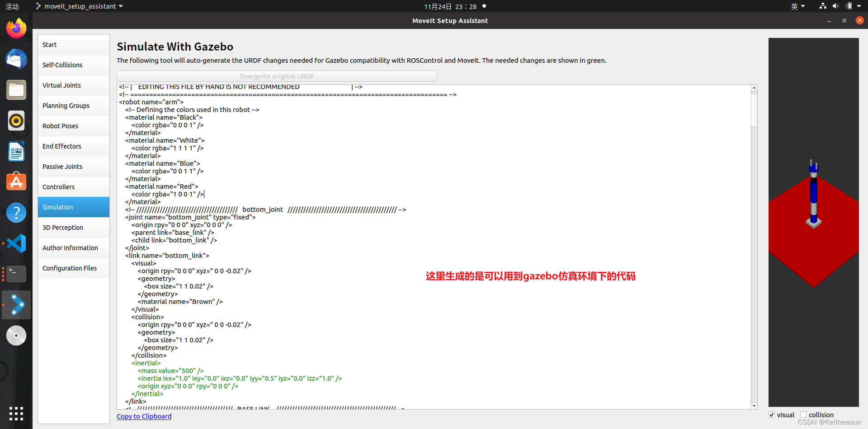Click the material name="Red" line
This screenshot has height=429, width=868.
click(161, 187)
